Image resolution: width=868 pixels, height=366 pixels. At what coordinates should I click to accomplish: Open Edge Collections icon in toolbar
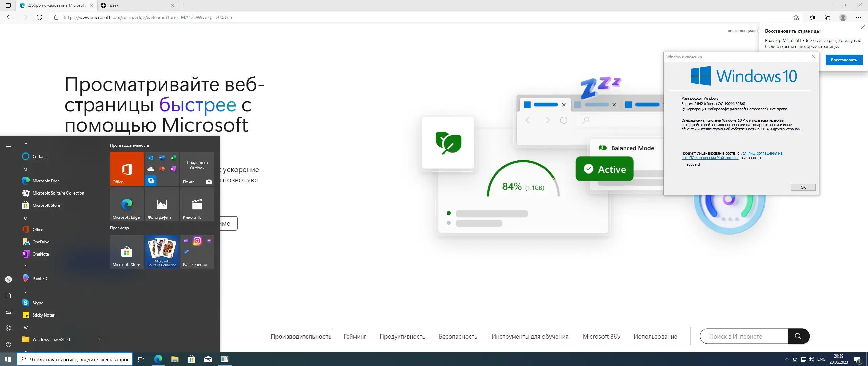pos(827,17)
